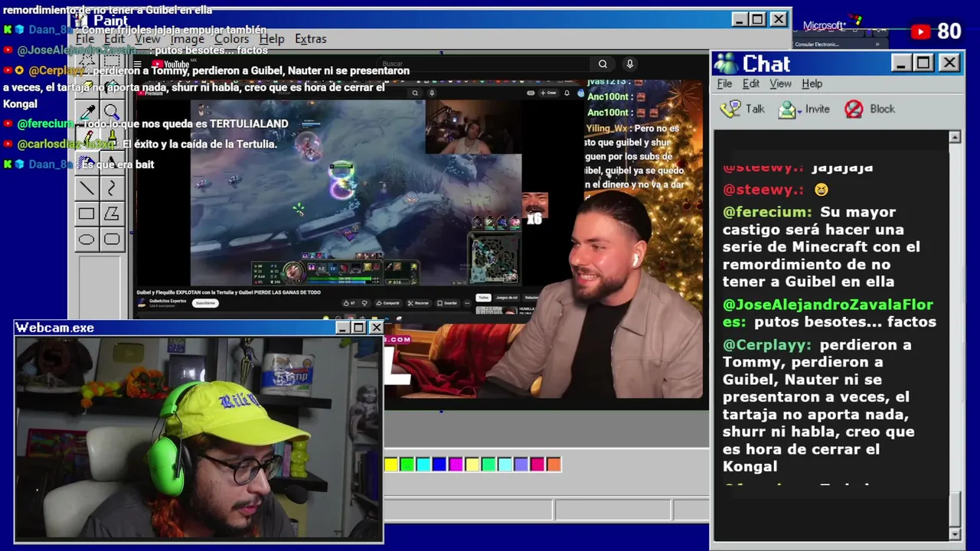Viewport: 980px width, 551px height.
Task: Maximize the Webcam.exe window
Action: (x=359, y=328)
